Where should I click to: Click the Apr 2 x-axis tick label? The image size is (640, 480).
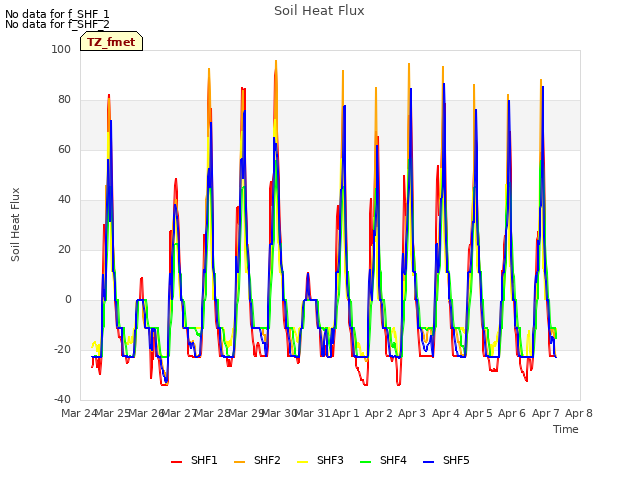pos(379,413)
